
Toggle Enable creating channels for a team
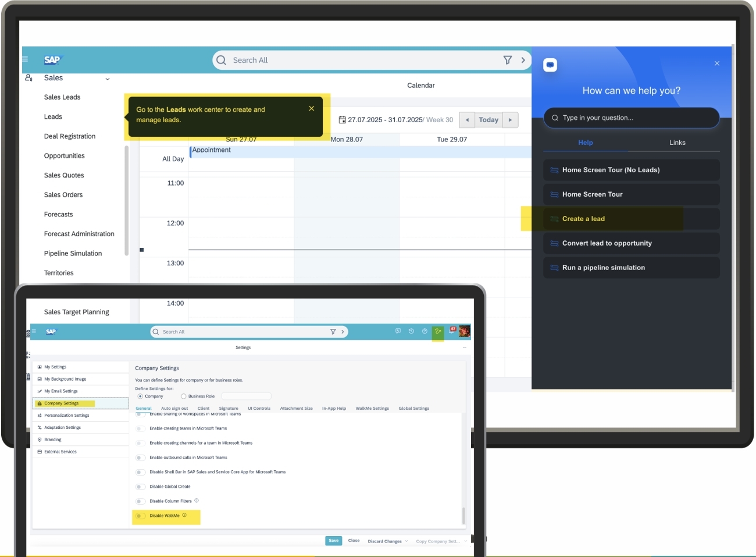[140, 443]
